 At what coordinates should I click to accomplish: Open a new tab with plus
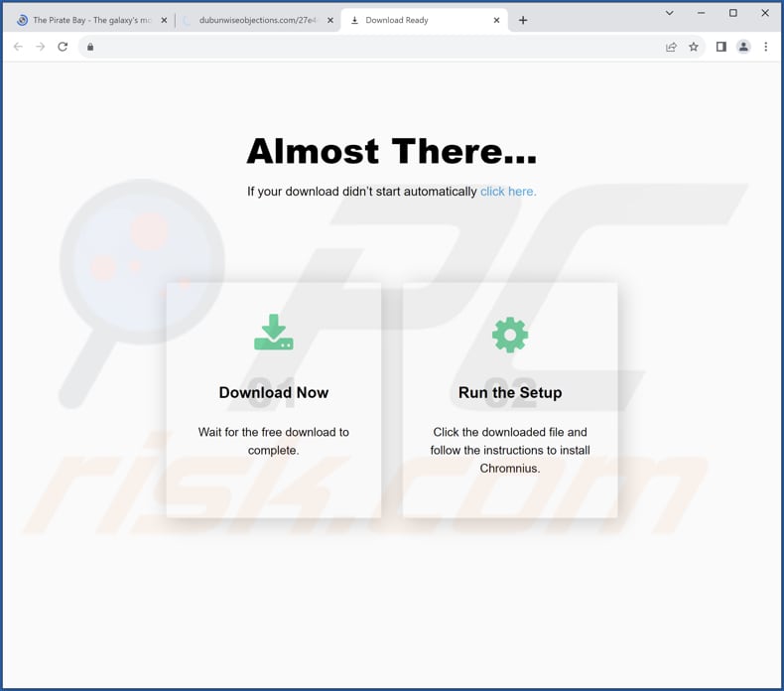[x=523, y=20]
